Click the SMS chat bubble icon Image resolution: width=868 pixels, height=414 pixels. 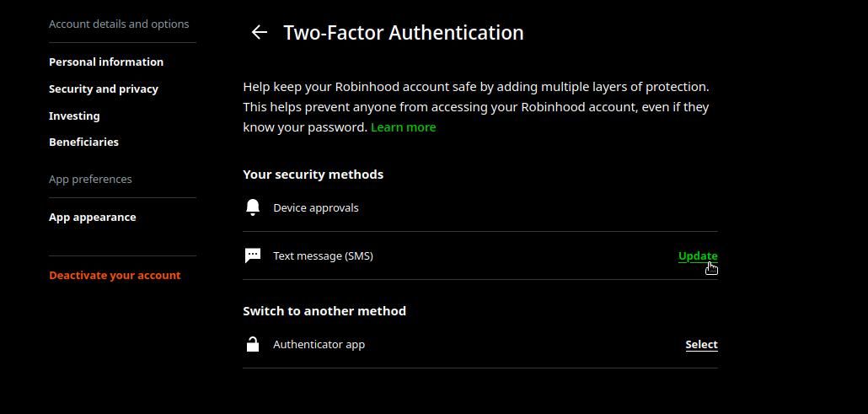(252, 255)
